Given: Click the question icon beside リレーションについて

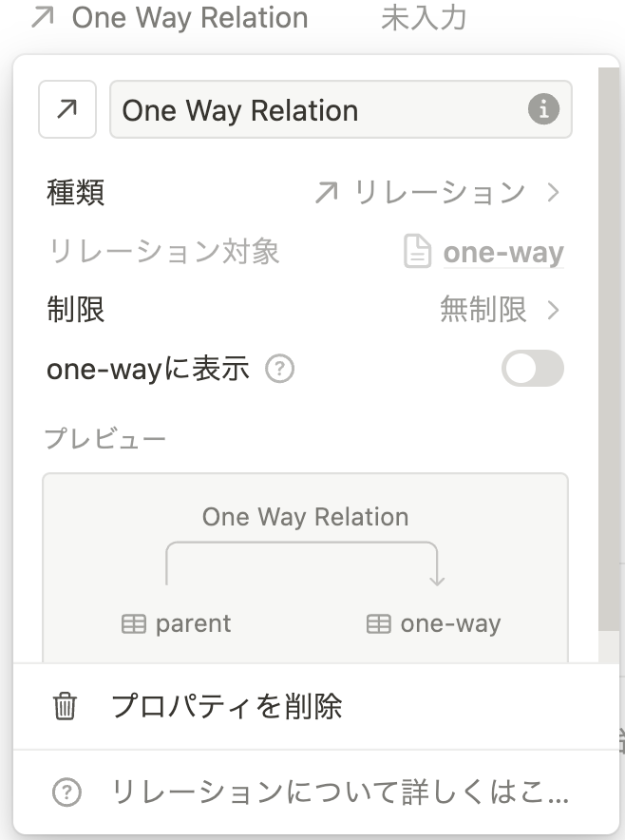Looking at the screenshot, I should [x=66, y=792].
